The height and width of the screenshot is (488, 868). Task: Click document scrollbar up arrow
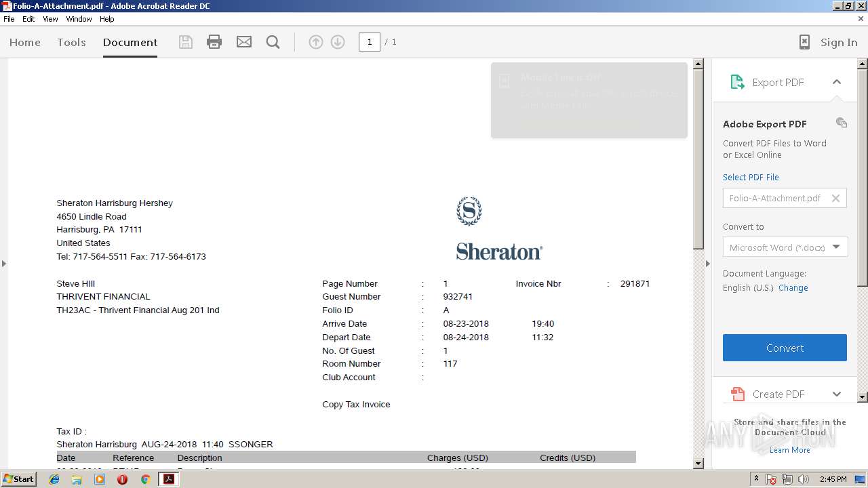pos(698,64)
